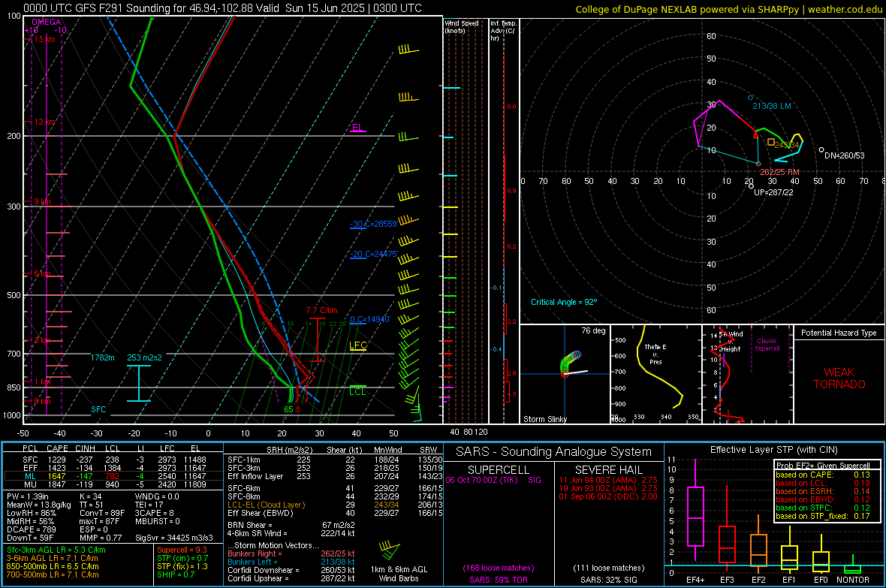Image resolution: width=886 pixels, height=588 pixels.
Task: Click the '-20 C=24475' height label
Action: coord(374,254)
